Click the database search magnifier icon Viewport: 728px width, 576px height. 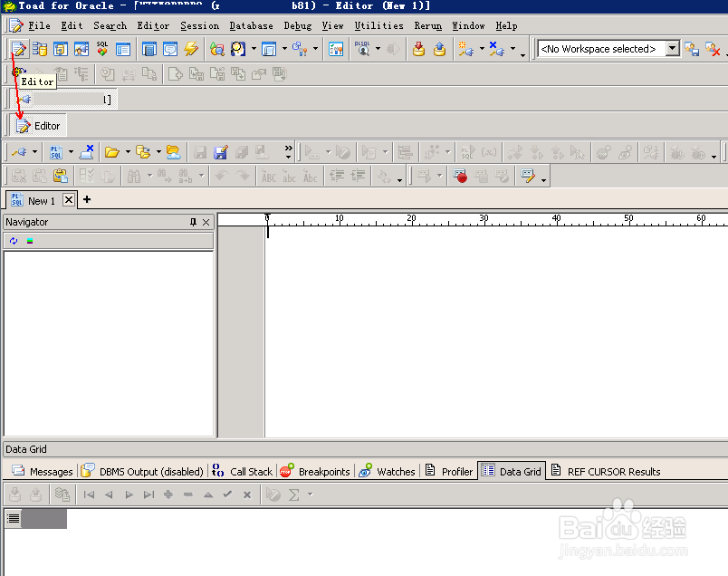coord(216,49)
